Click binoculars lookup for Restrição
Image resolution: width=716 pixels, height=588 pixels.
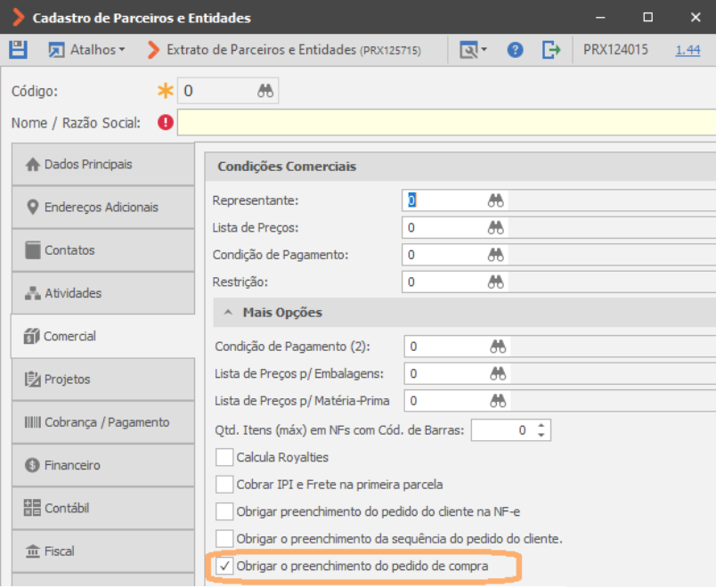pyautogui.click(x=495, y=282)
